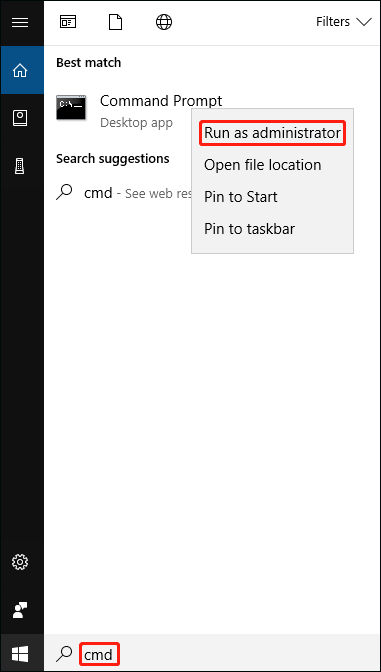This screenshot has height=672, width=381.
Task: Click the Command Prompt app icon
Action: click(71, 107)
